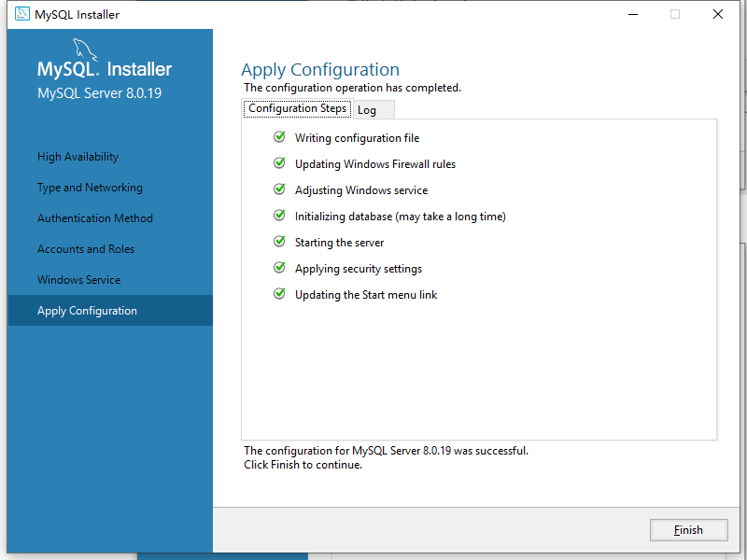Image resolution: width=747 pixels, height=560 pixels.
Task: Click 'Updating the Start menu link' text
Action: (x=366, y=295)
